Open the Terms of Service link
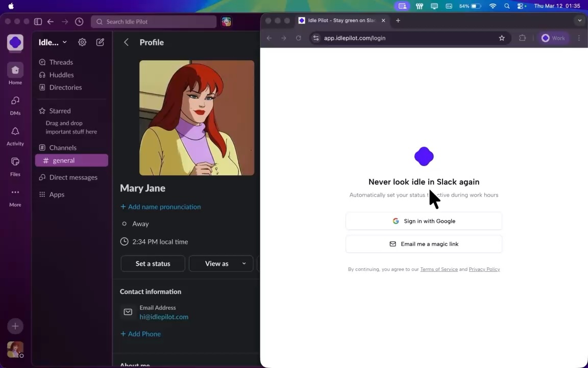The image size is (588, 368). pyautogui.click(x=439, y=269)
